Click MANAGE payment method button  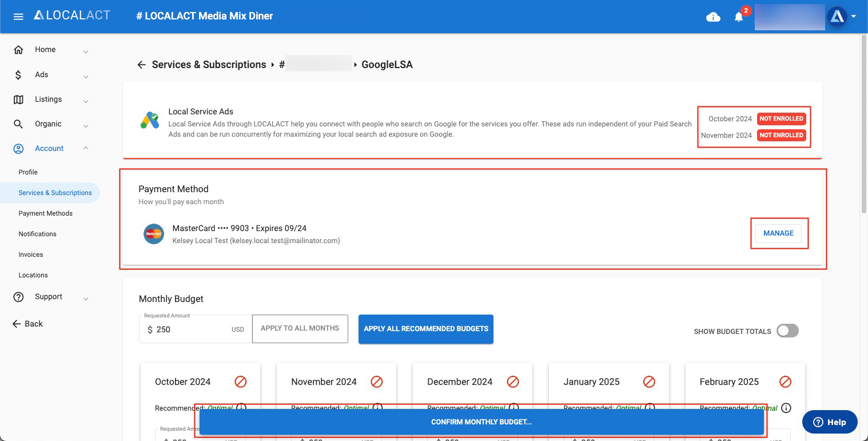(x=778, y=233)
